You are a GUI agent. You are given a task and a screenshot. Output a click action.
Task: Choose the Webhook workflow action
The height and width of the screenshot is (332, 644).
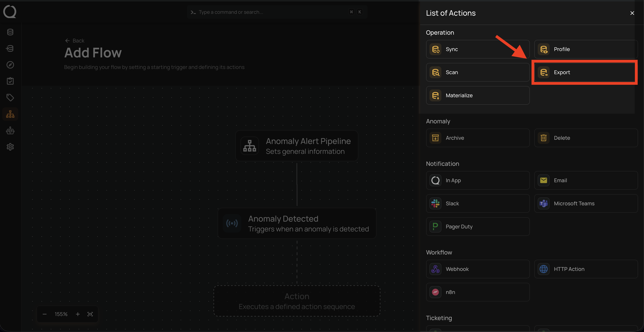478,269
